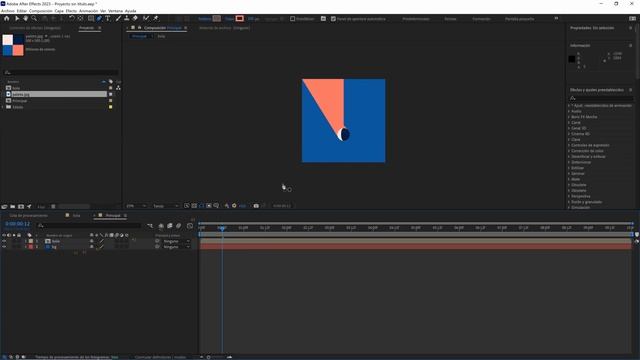
Task: Click the composition mini-flowchart icon
Action: pos(150,225)
